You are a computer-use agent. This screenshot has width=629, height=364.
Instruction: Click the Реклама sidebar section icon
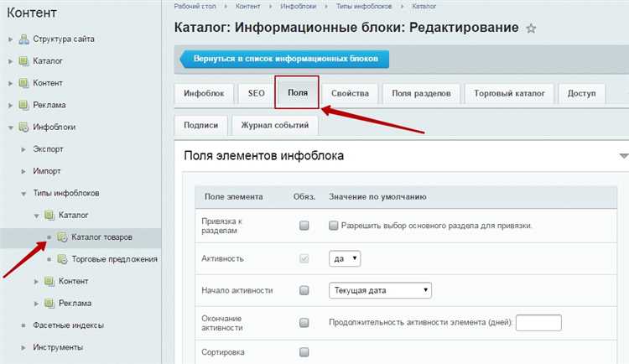click(x=24, y=105)
